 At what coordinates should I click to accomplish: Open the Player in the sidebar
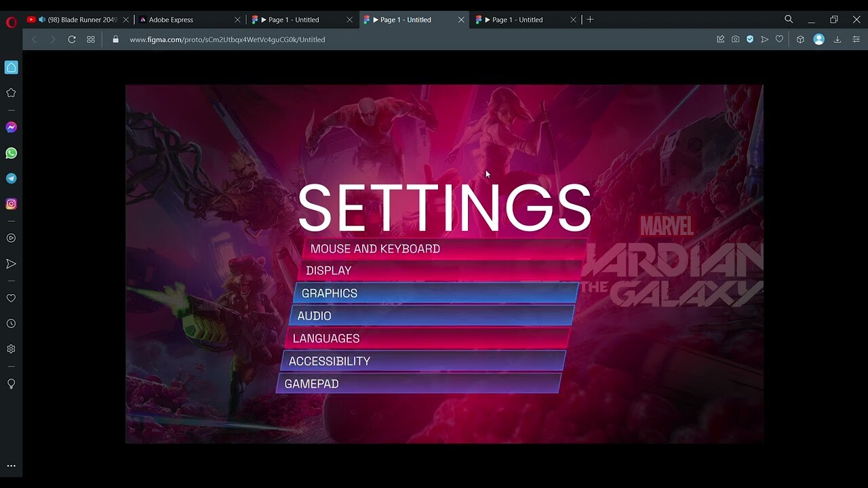(x=11, y=238)
